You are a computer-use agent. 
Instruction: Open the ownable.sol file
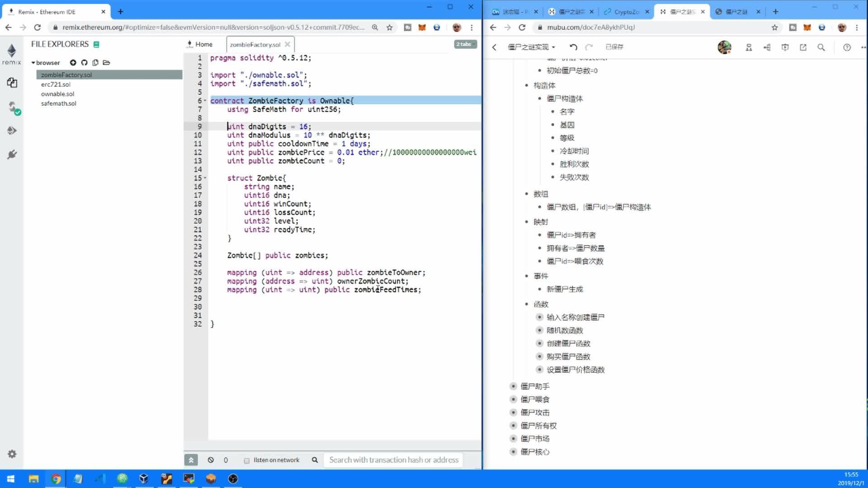tap(57, 94)
